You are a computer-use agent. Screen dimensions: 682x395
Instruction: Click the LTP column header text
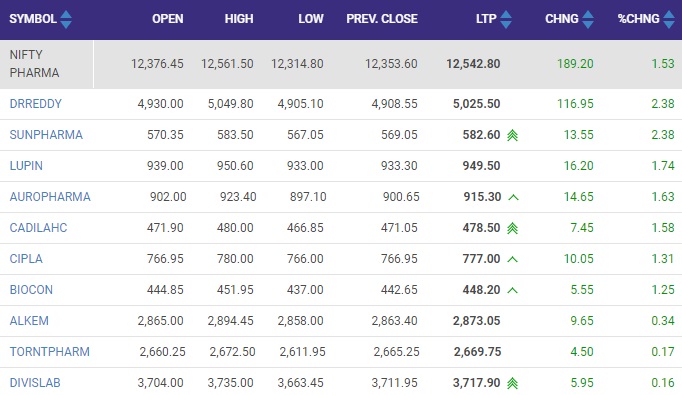click(x=486, y=19)
